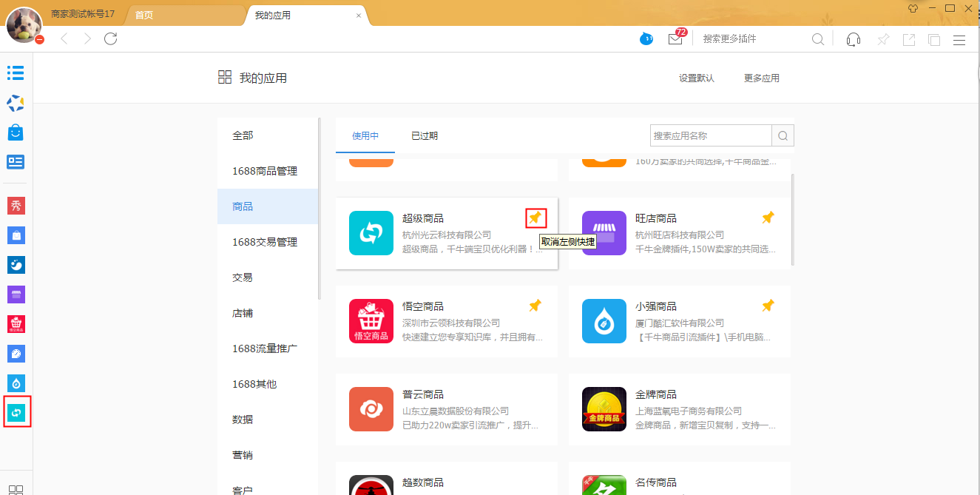Select the 数据 category
Screen dimensions: 980x495
click(268, 420)
